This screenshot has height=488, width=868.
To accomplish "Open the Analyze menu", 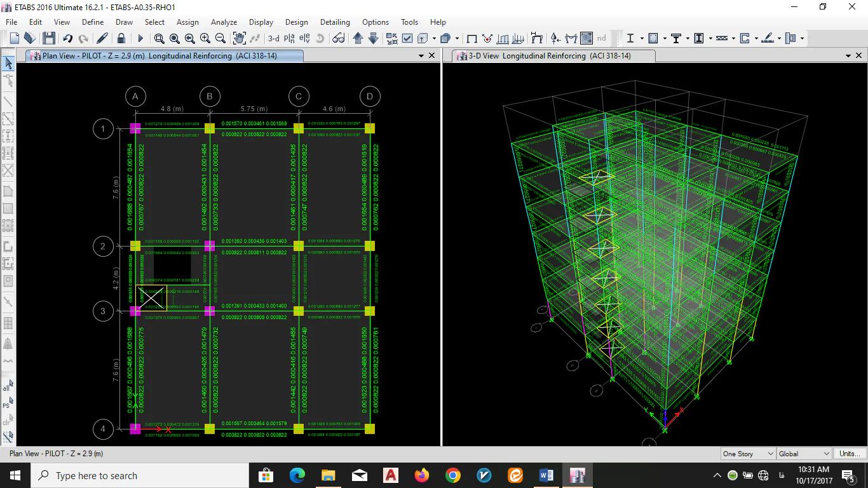I will pos(224,22).
